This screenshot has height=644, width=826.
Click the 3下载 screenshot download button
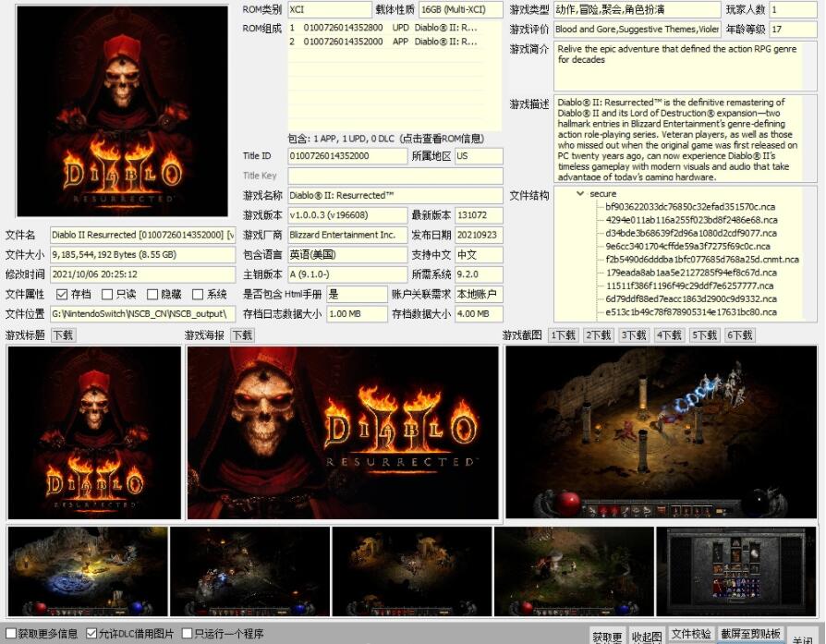(x=634, y=335)
